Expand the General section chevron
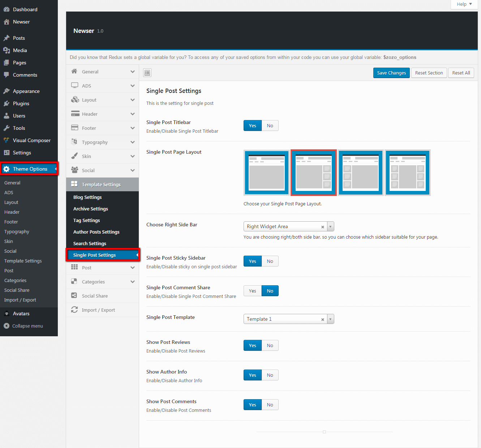 point(133,72)
